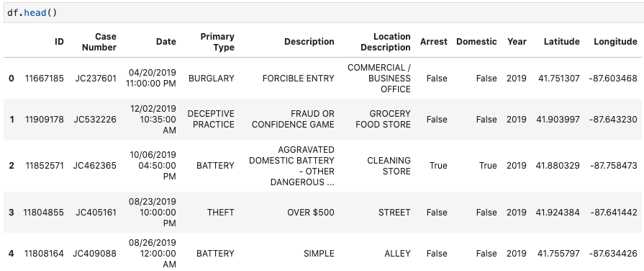644x271 pixels.
Task: Select the ID column header
Action: click(x=60, y=42)
